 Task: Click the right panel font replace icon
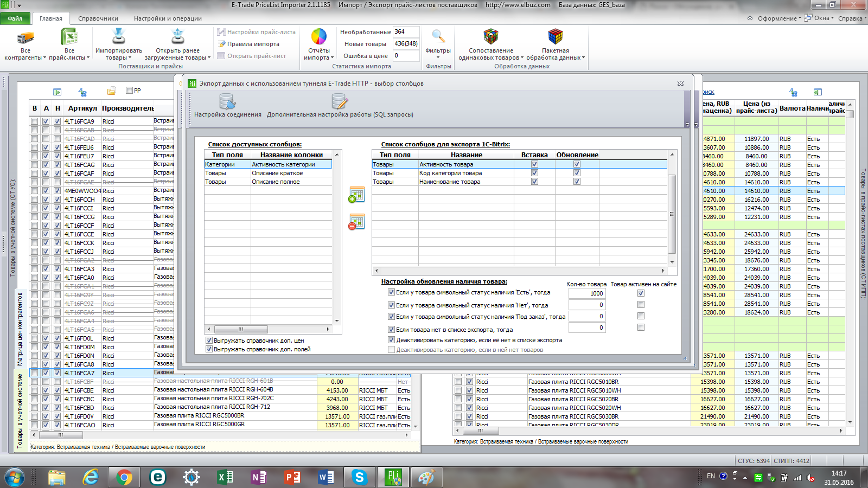(x=793, y=92)
